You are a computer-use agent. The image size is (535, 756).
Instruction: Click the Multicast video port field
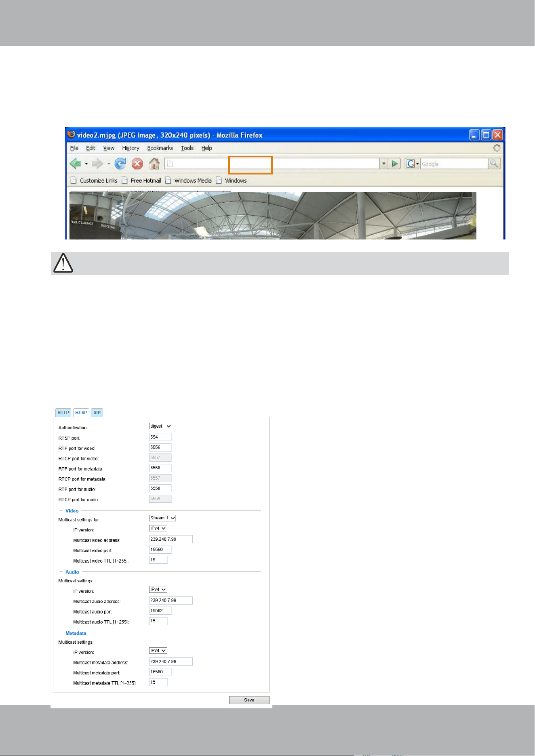click(x=160, y=550)
